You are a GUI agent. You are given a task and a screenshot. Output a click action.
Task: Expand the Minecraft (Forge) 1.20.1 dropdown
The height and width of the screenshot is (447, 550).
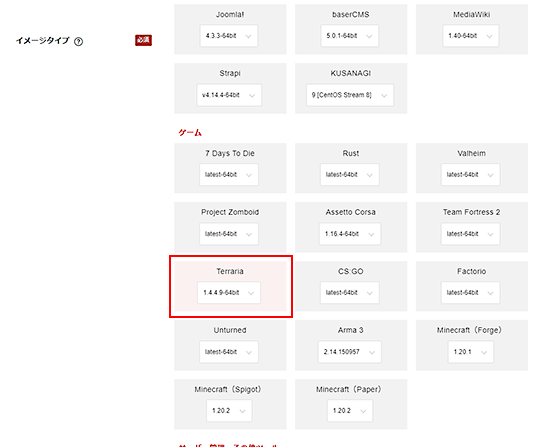point(471,352)
